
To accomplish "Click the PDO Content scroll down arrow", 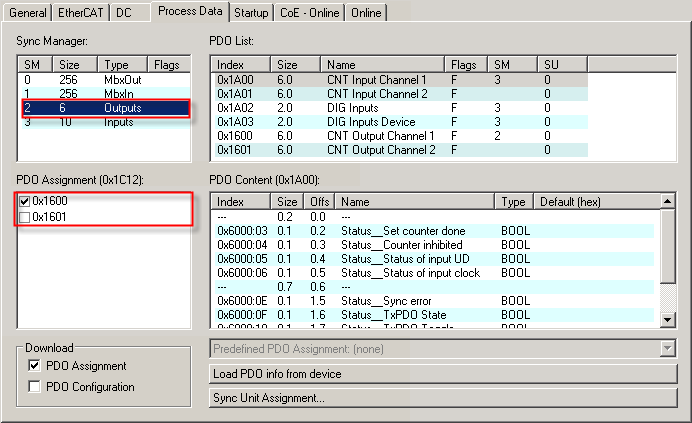I will pos(668,320).
